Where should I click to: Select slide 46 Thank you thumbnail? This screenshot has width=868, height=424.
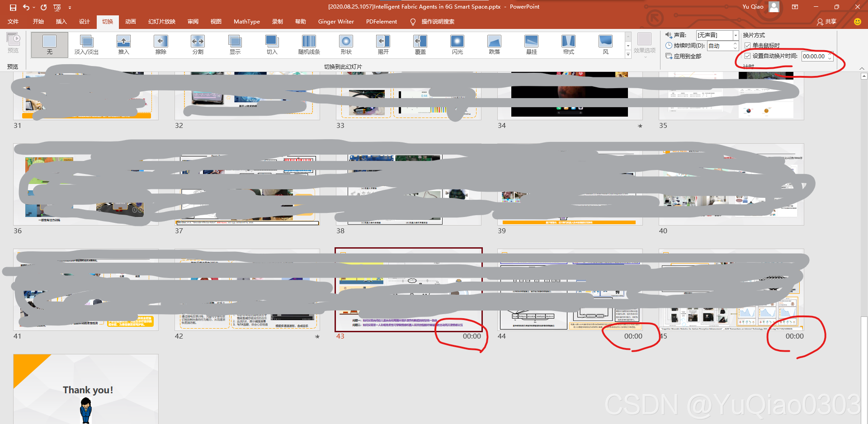point(86,389)
